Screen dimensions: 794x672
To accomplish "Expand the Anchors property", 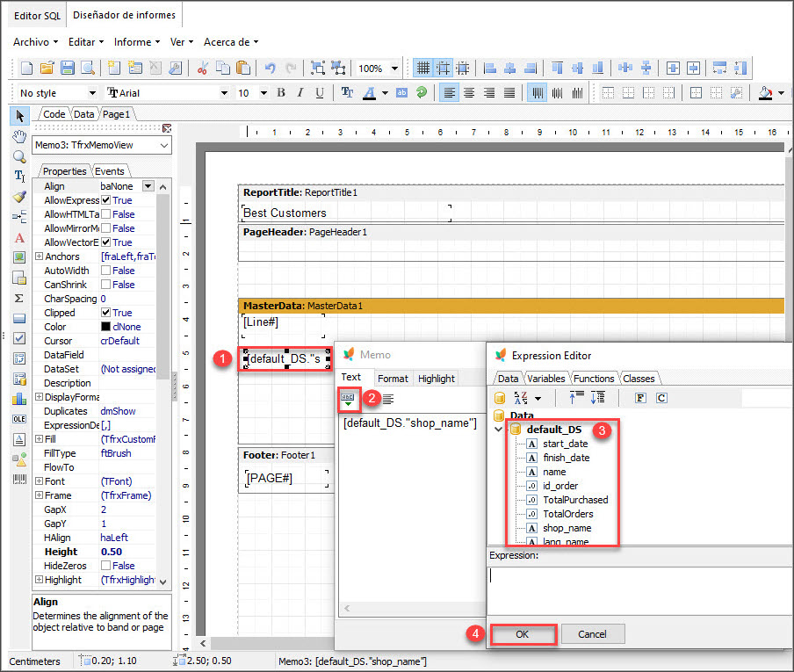I will [39, 257].
